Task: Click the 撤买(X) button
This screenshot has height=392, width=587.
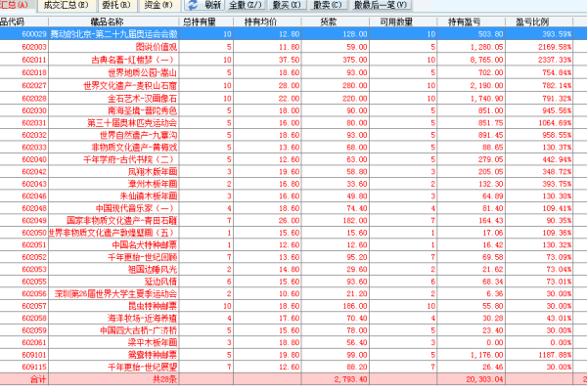Action: 286,5
